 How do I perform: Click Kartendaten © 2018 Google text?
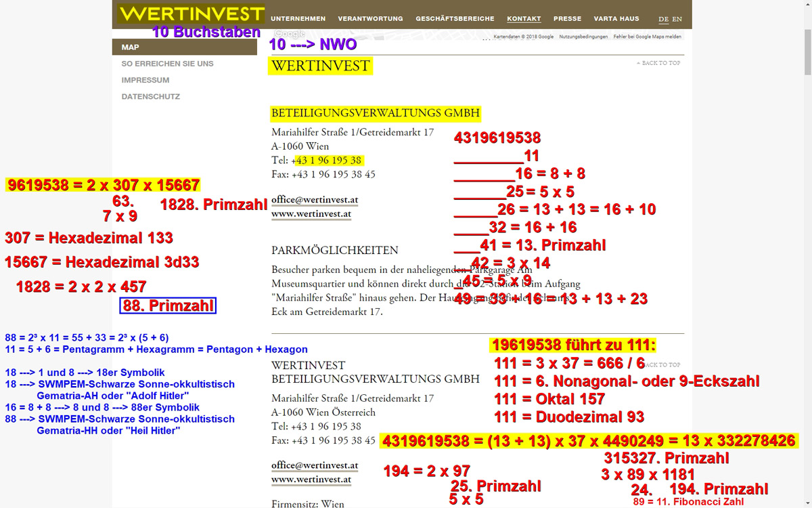tap(523, 37)
